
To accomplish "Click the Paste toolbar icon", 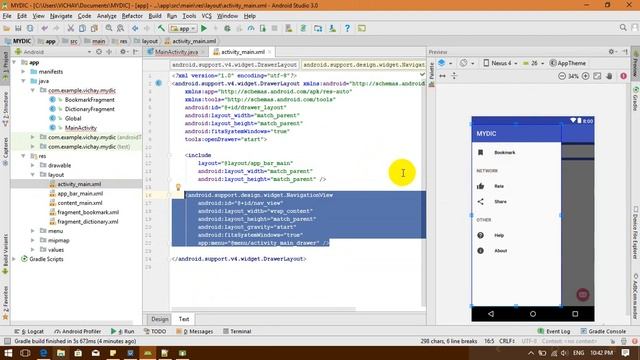I will (x=94, y=28).
